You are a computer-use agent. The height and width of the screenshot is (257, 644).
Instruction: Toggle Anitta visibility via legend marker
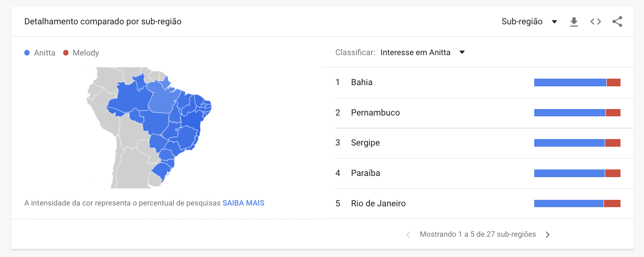27,52
